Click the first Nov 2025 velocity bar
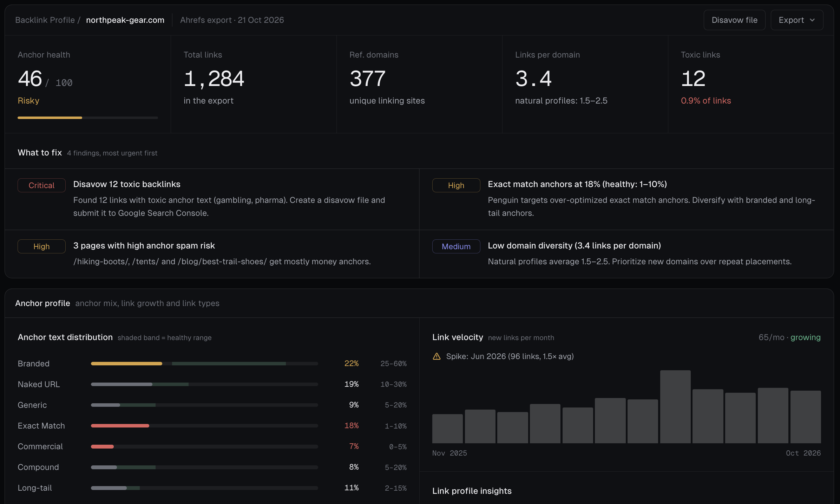This screenshot has height=504, width=840. click(447, 429)
